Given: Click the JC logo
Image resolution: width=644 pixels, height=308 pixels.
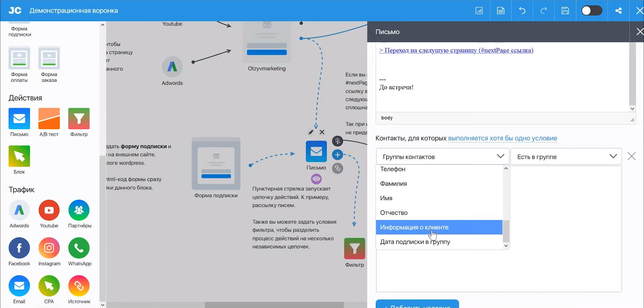Looking at the screenshot, I should coord(15,11).
